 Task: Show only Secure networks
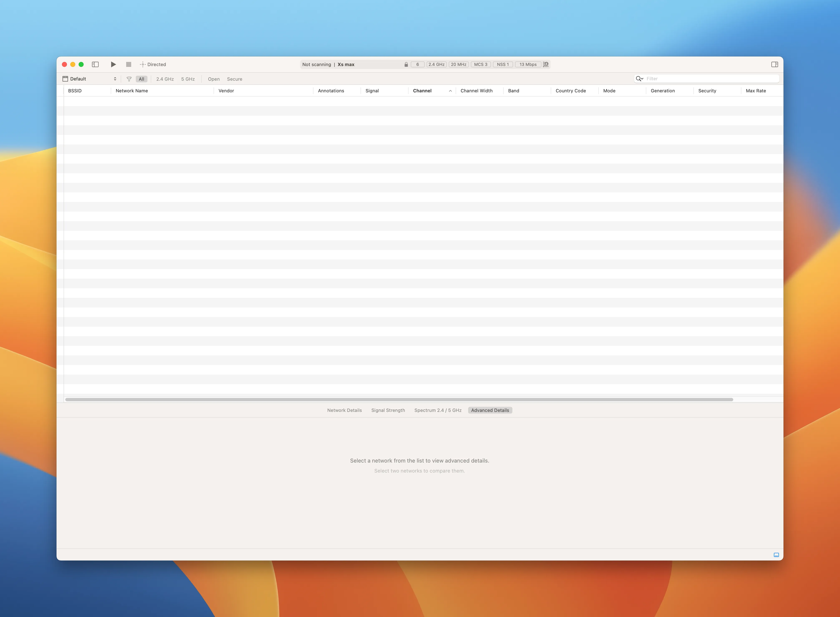tap(235, 79)
